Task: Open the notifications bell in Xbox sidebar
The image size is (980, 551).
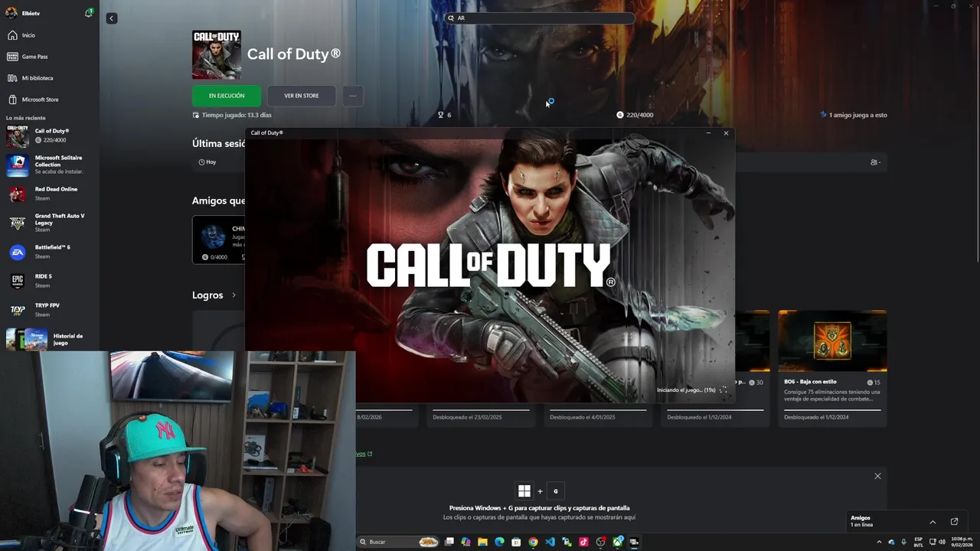Action: pyautogui.click(x=88, y=13)
